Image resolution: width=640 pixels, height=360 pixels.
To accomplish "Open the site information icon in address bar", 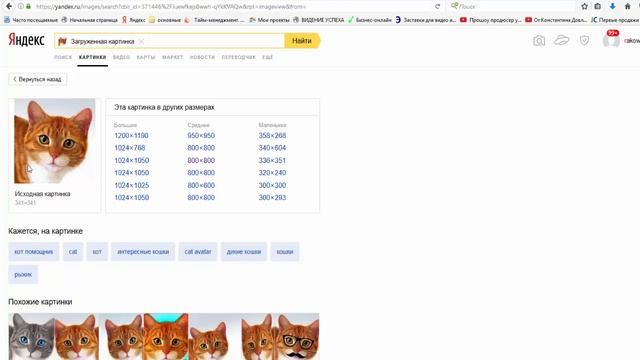I will tap(21, 7).
